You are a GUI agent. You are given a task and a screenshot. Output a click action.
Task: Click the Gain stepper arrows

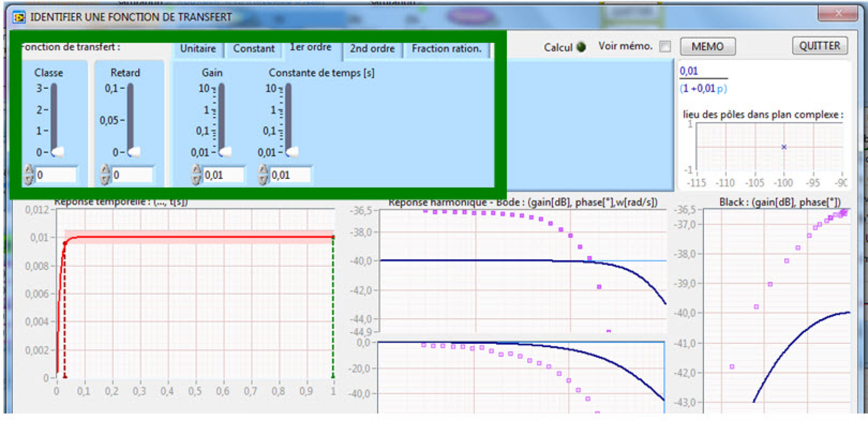pos(196,175)
